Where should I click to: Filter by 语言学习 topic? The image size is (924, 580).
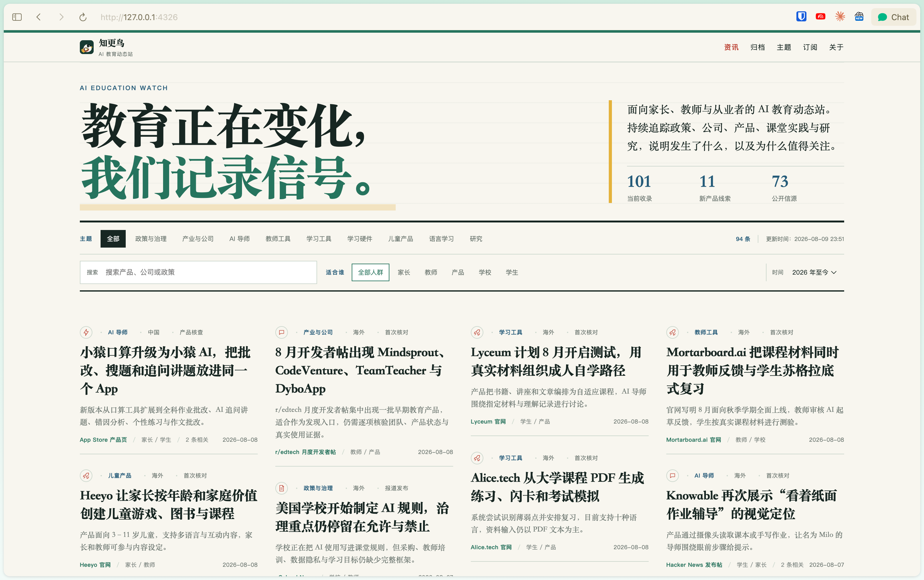[x=441, y=238]
